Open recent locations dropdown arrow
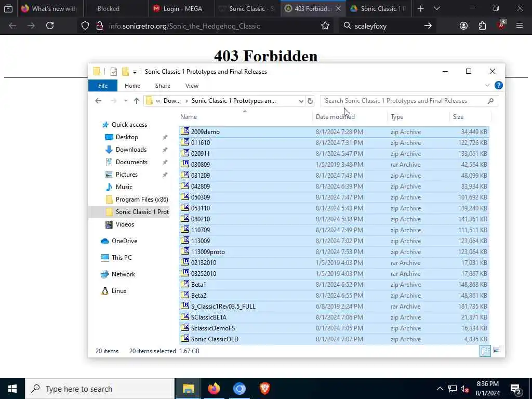 click(x=126, y=101)
